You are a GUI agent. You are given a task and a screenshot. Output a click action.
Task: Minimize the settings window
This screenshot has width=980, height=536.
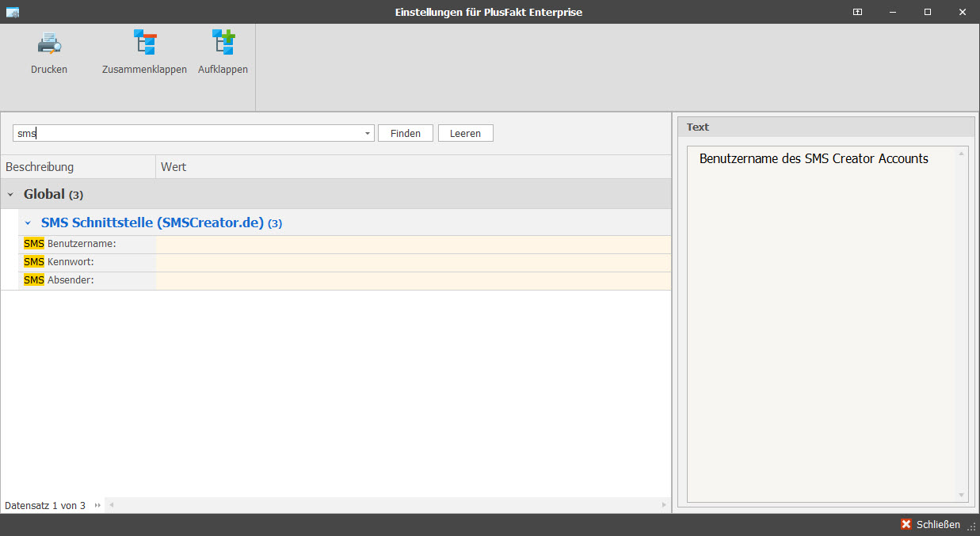point(893,12)
